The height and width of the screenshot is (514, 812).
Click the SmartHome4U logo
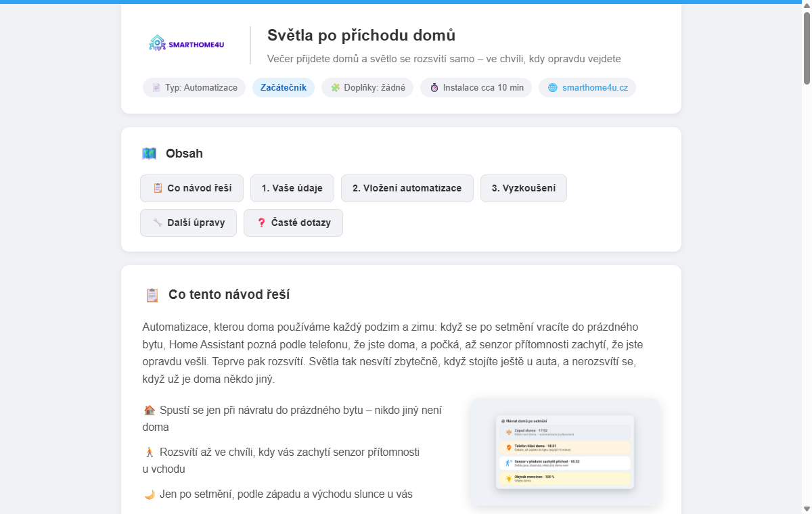[186, 44]
